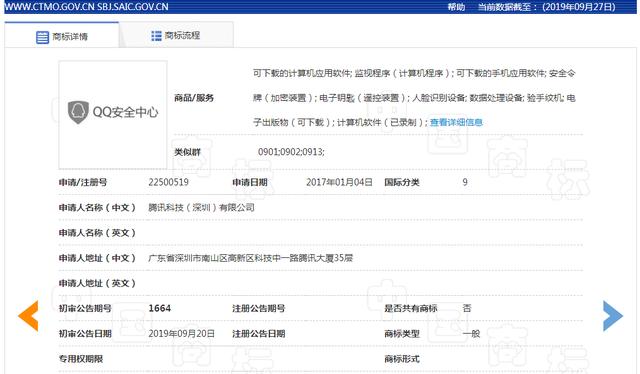This screenshot has width=640, height=374.
Task: Click the 注册公告期号 label
Action: 259,308
